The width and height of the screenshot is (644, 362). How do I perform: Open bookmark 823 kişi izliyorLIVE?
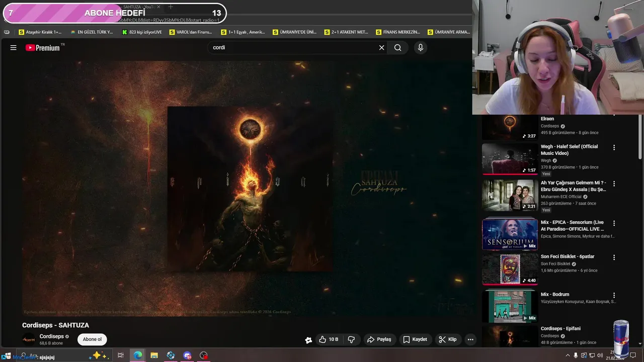point(142,32)
